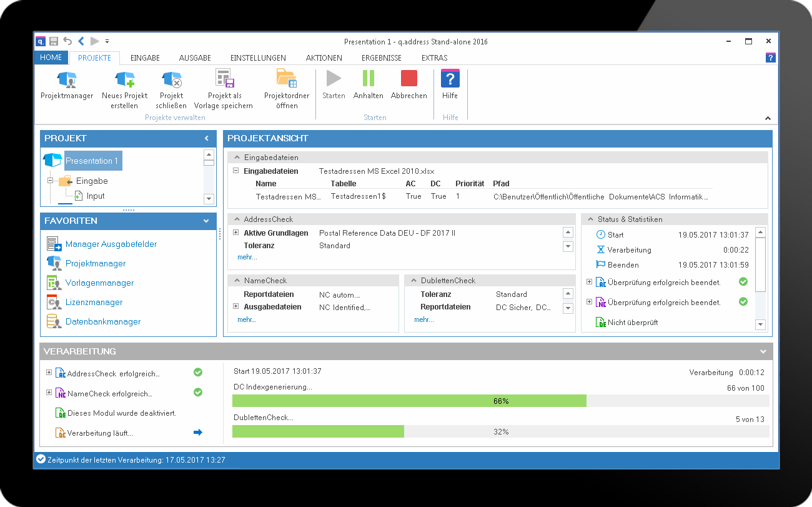Viewport: 812px width, 507px height.
Task: Collapse Eingabedateien row with minus box
Action: coord(236,171)
